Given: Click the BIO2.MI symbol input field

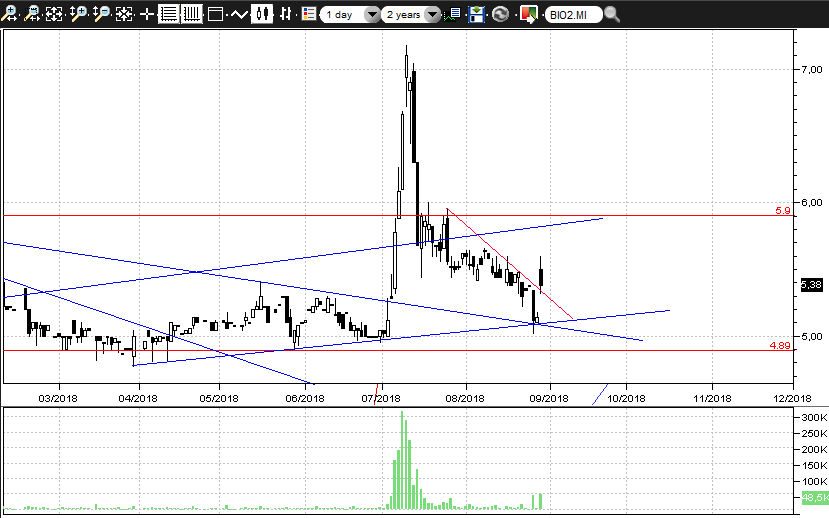Looking at the screenshot, I should pyautogui.click(x=574, y=14).
